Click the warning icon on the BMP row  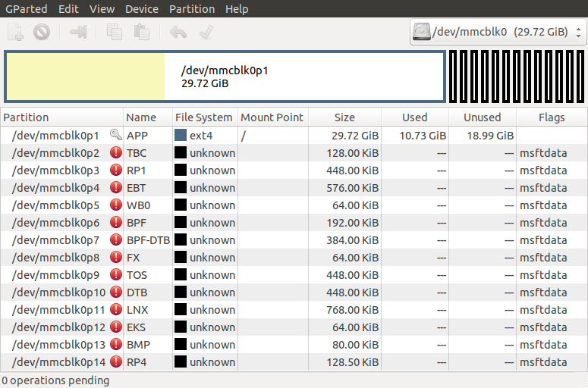pyautogui.click(x=116, y=344)
